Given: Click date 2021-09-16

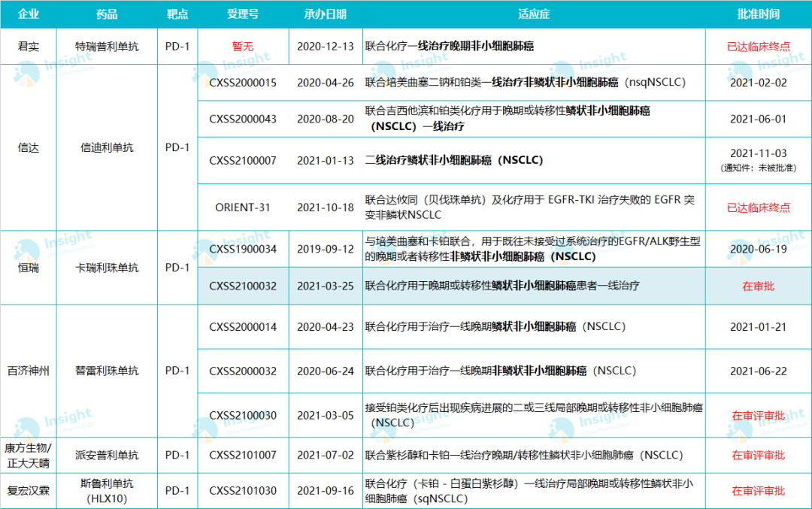Looking at the screenshot, I should [326, 490].
